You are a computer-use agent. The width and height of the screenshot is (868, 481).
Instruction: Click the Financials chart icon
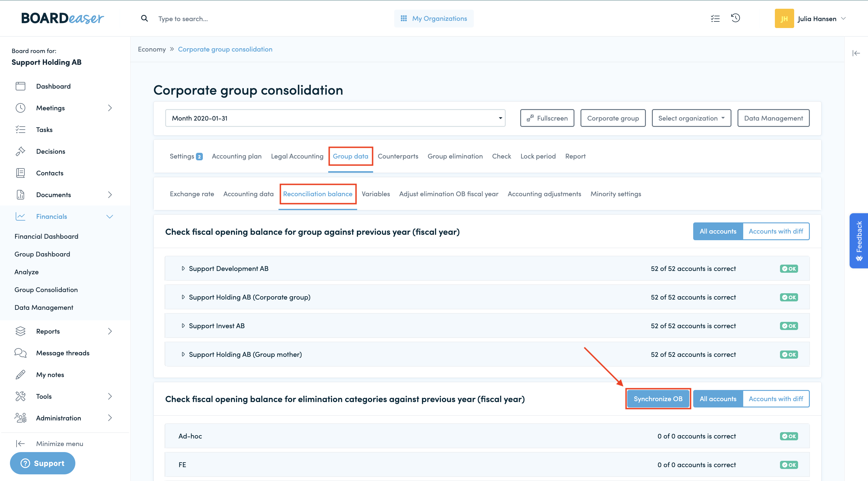tap(20, 216)
